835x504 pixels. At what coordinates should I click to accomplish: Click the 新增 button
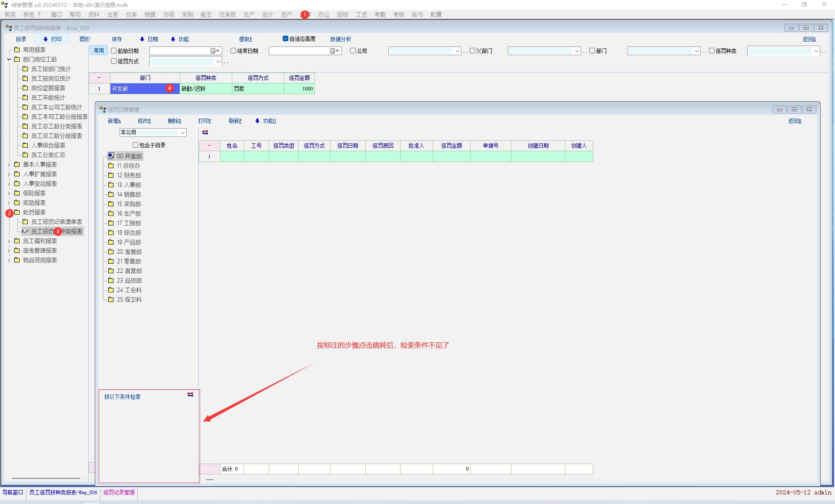(x=114, y=121)
